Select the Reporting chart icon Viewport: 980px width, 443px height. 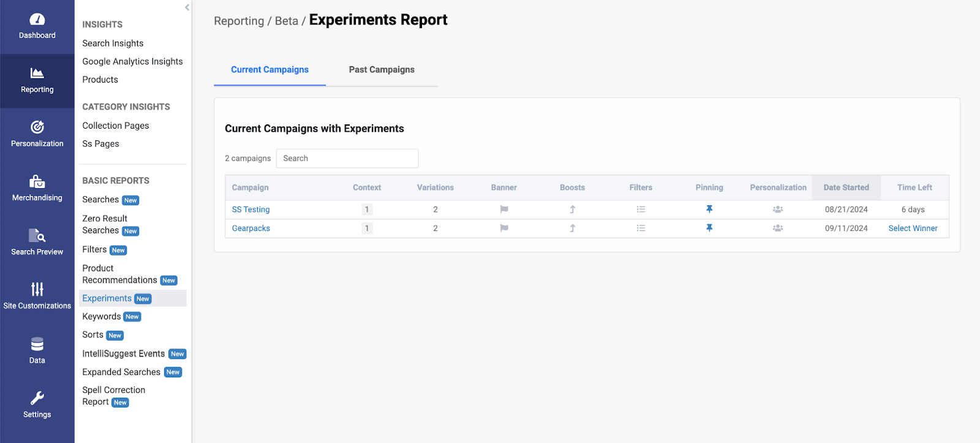[37, 74]
